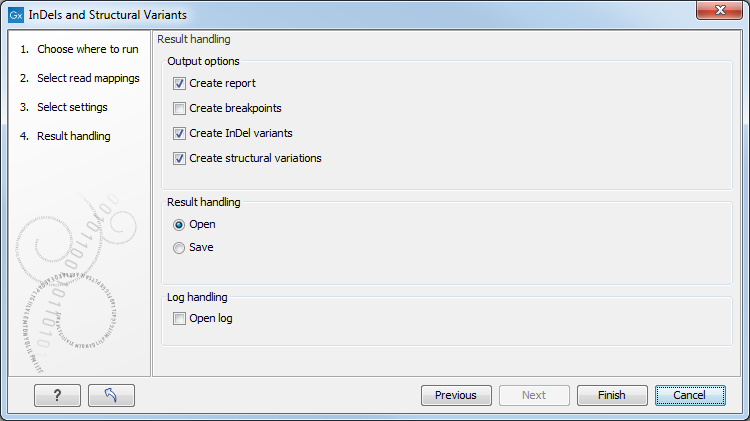Choose the Save result handling option
The image size is (750, 421).
tap(180, 248)
